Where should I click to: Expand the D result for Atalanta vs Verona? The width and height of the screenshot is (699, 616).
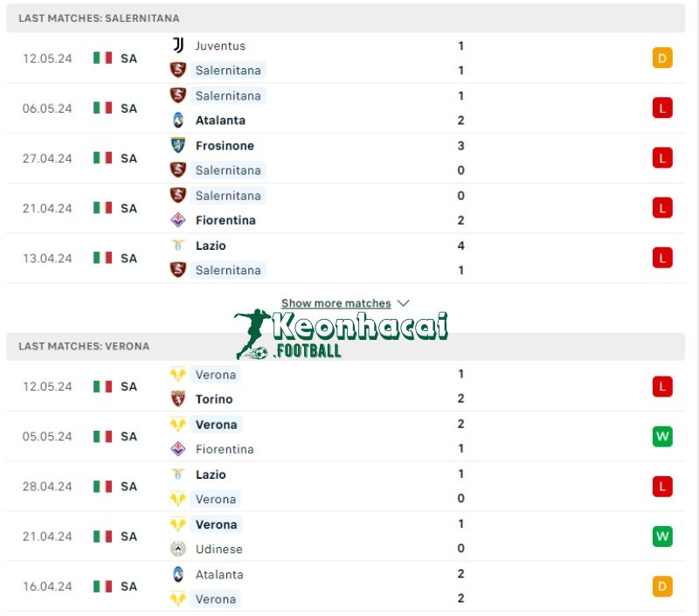(x=662, y=586)
